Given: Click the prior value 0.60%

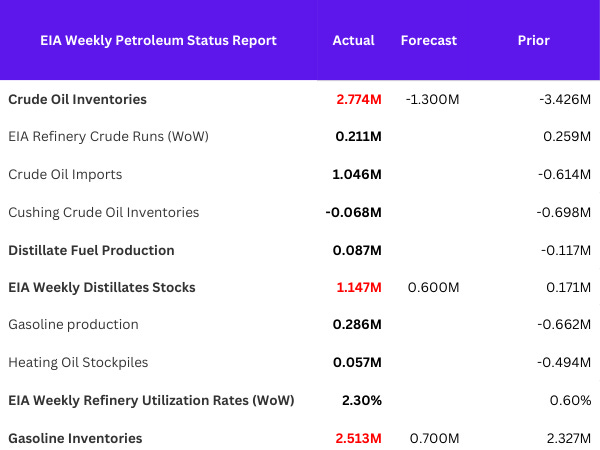Looking at the screenshot, I should click(571, 401).
